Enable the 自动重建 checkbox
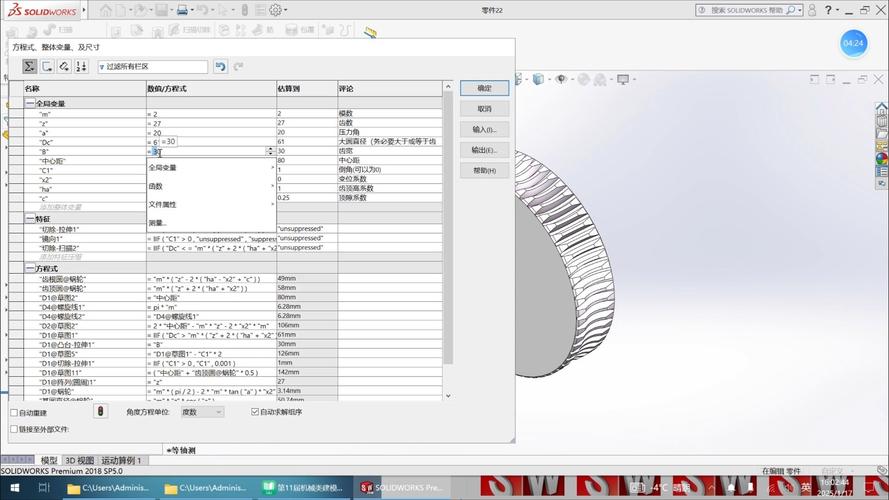889x500 pixels. click(14, 413)
